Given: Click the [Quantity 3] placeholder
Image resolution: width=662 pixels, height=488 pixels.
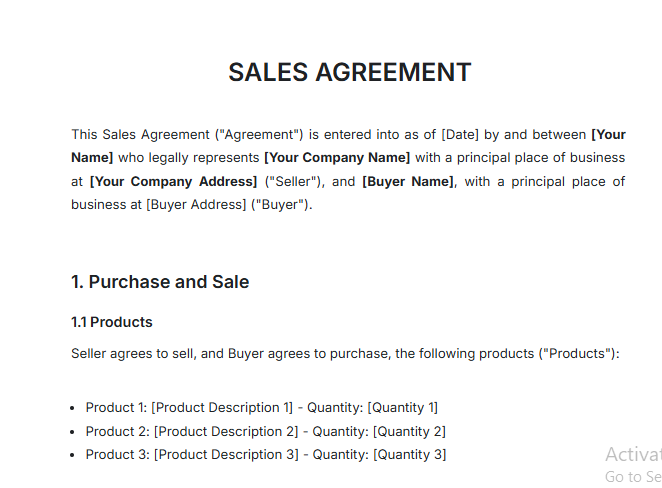Looking at the screenshot, I should pyautogui.click(x=408, y=455).
